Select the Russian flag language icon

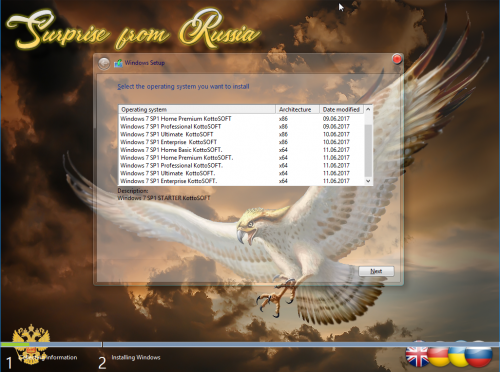479,356
